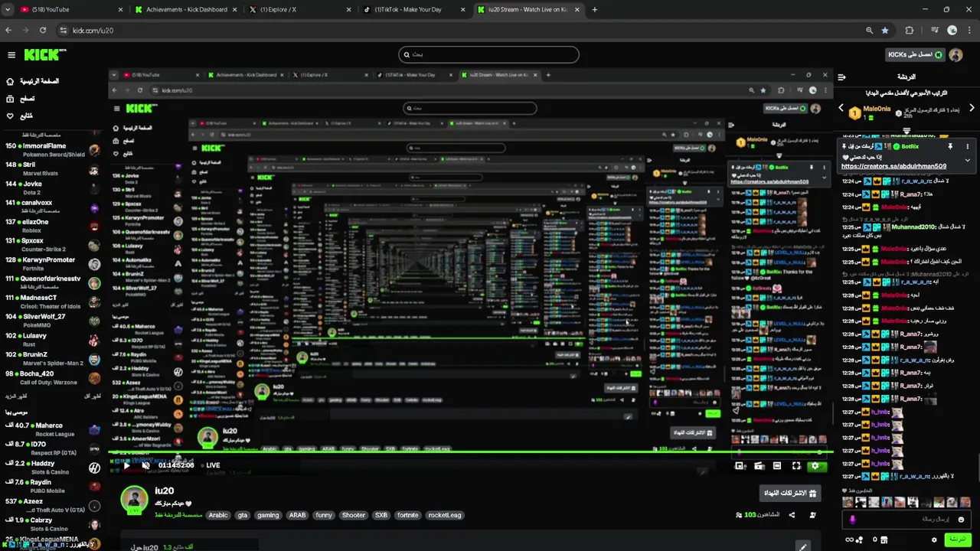The height and width of the screenshot is (551, 980).
Task: Show the previous gift leaderboard entry
Action: point(841,108)
